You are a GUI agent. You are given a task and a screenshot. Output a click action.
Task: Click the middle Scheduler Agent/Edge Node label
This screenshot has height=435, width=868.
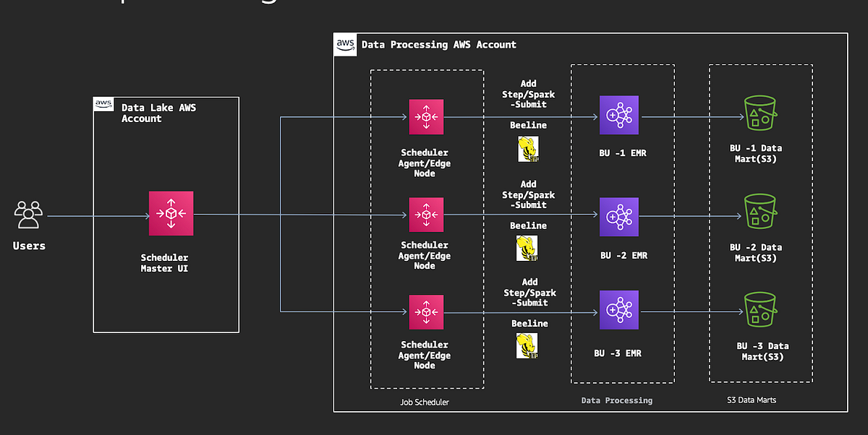pos(425,255)
